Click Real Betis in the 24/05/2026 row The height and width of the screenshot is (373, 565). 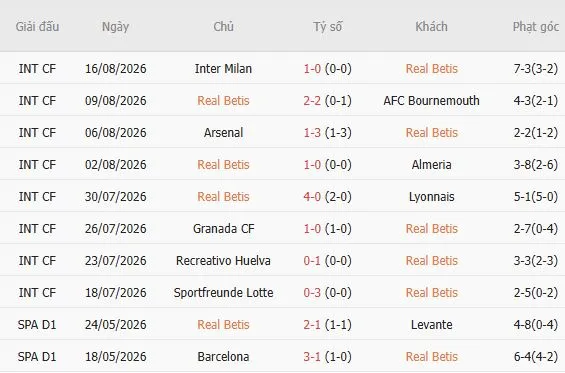coord(223,325)
